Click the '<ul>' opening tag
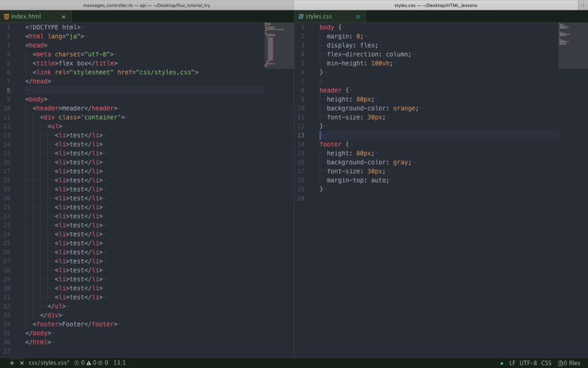 point(55,126)
